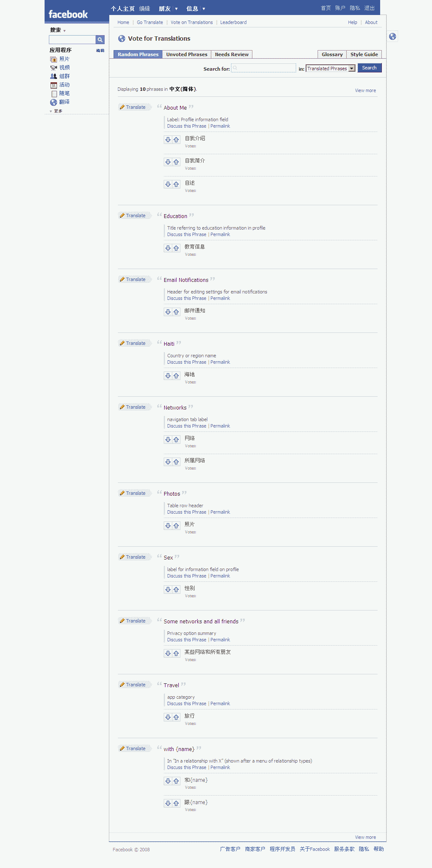The height and width of the screenshot is (868, 432).
Task: Vote up the 照片 translation for Photos phrase
Action: [x=176, y=526]
